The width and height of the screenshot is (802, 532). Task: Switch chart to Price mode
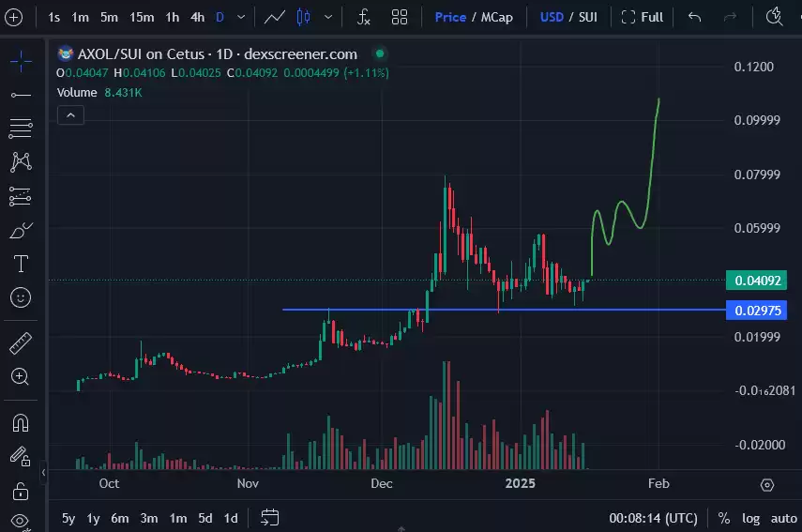coord(450,18)
